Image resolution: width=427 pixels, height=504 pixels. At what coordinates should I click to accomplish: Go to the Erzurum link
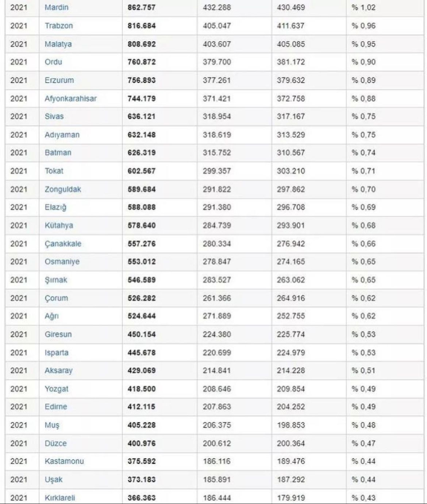click(59, 80)
